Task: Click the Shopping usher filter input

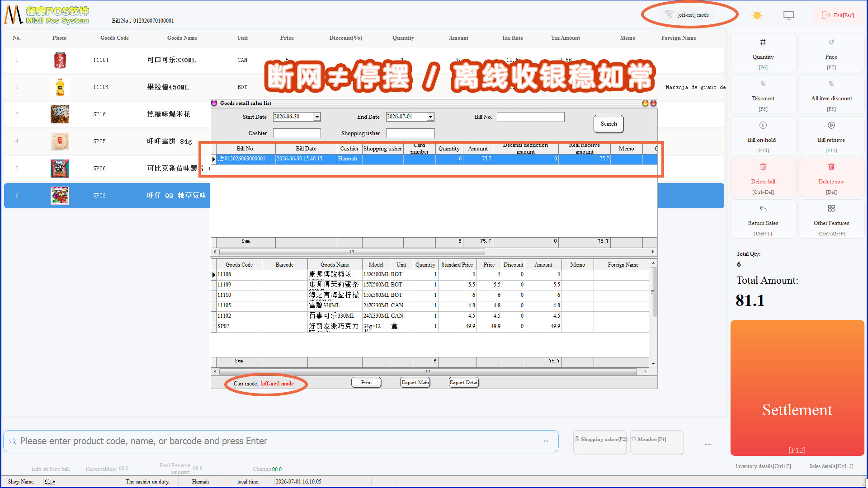Action: click(x=410, y=133)
